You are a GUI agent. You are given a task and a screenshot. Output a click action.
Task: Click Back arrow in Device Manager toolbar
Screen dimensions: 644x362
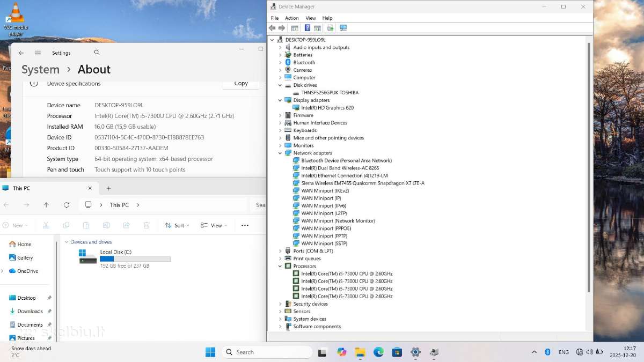[272, 28]
